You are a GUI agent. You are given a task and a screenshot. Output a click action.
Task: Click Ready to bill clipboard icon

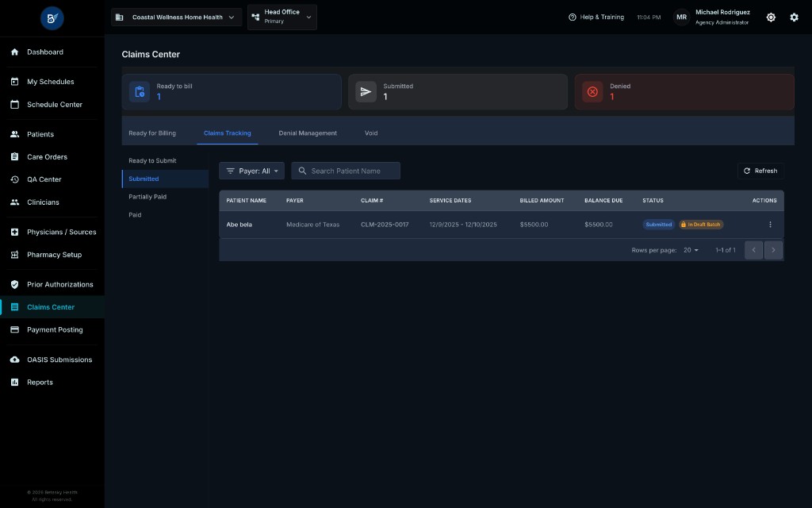pyautogui.click(x=140, y=92)
